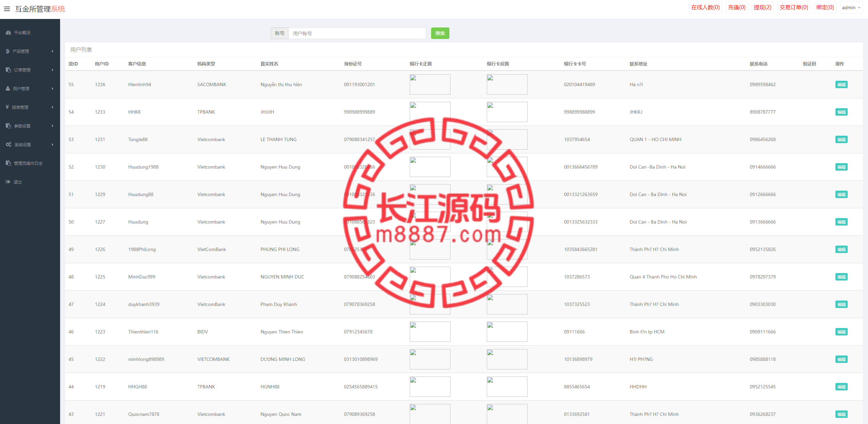Click the 在线人数(0) button
Image resolution: width=868 pixels, height=424 pixels.
click(x=705, y=7)
